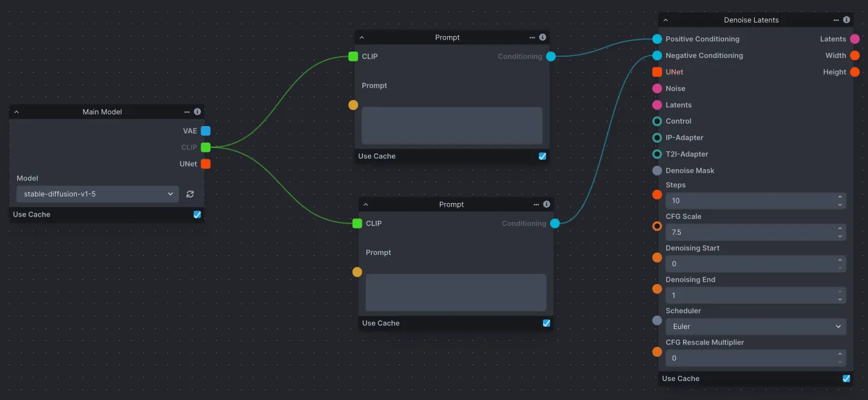Open the stable-diffusion-v1-5 model dropdown
Image resolution: width=868 pixels, height=400 pixels.
click(x=97, y=193)
